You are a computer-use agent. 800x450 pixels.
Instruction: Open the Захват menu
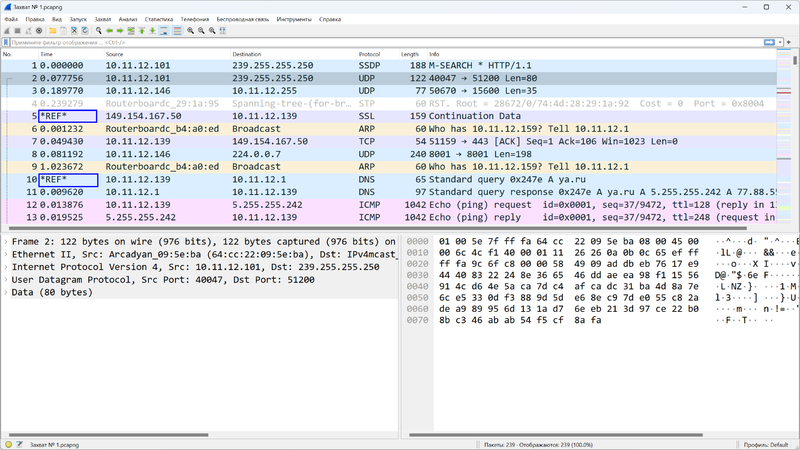103,19
